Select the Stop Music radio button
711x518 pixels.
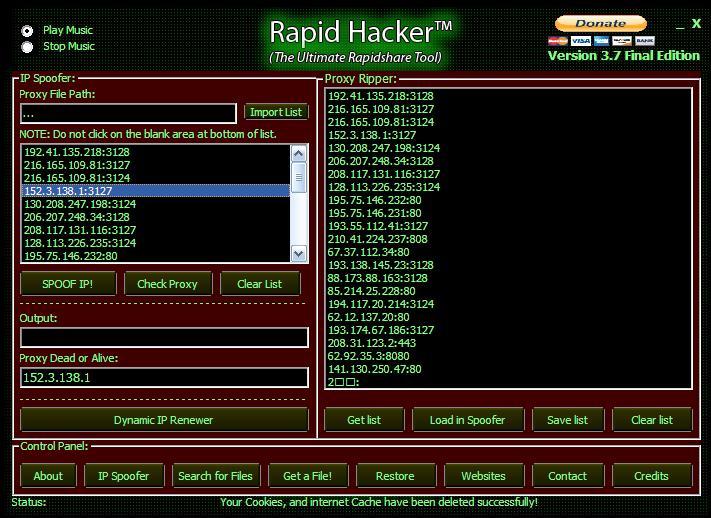click(x=27, y=47)
